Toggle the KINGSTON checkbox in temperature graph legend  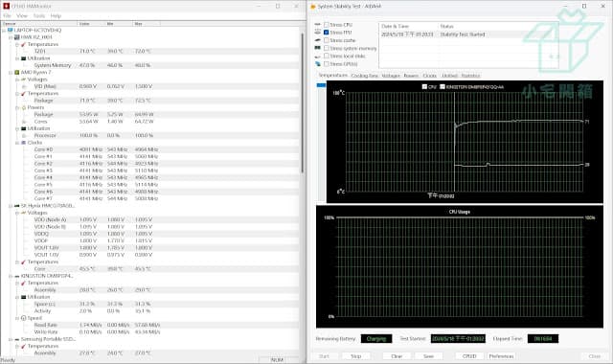pos(443,87)
